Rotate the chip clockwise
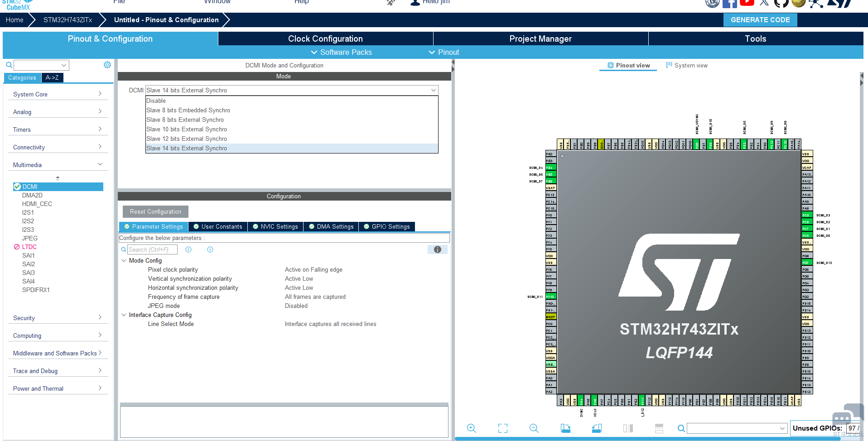Screen dimensions: 868x441 565,428
